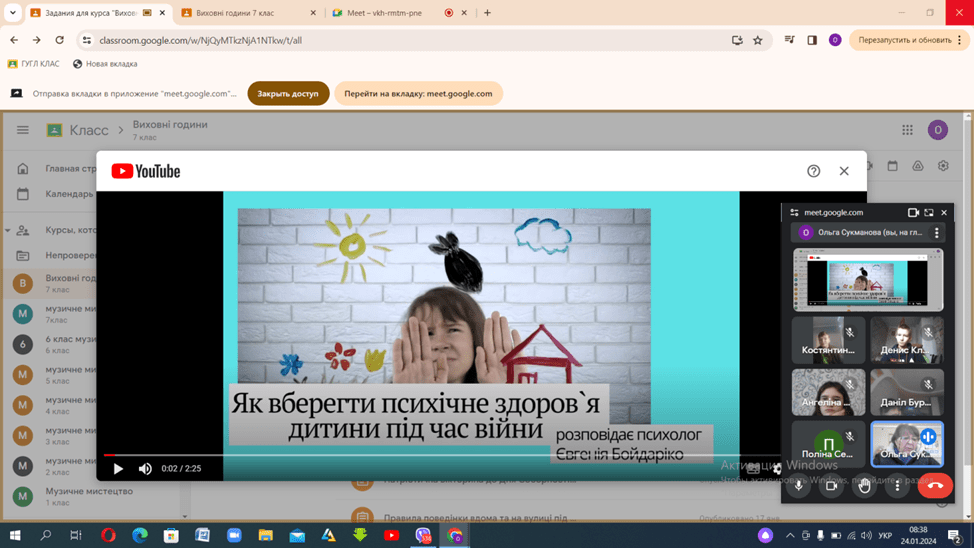The image size is (974, 548).
Task: Toggle microphone in Meet mini window
Action: pyautogui.click(x=799, y=486)
